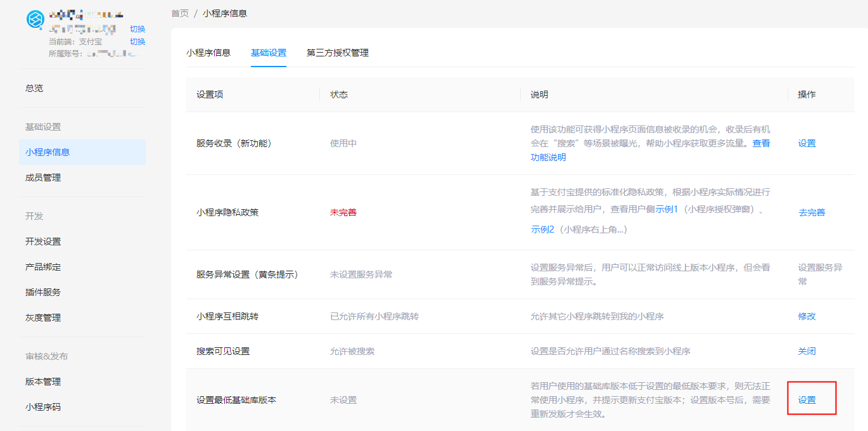Viewport: 868px width, 431px height.
Task: Go to 小程序码 in the sidebar
Action: [43, 407]
